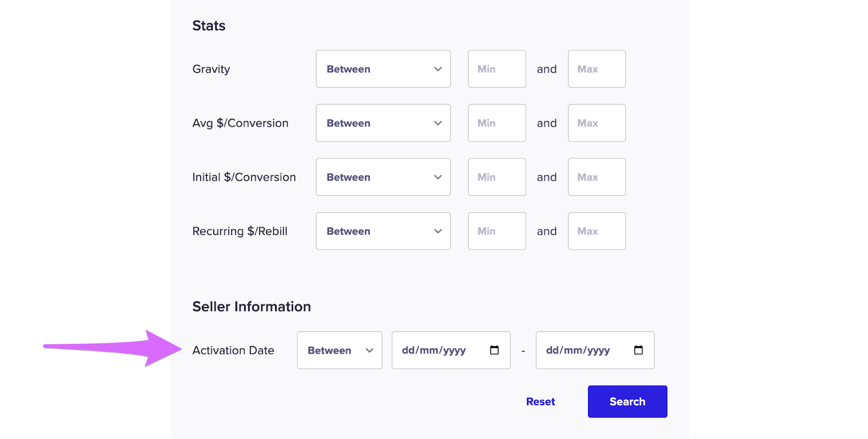Click the Recurring $/Rebill label
The image size is (868, 439).
point(240,231)
